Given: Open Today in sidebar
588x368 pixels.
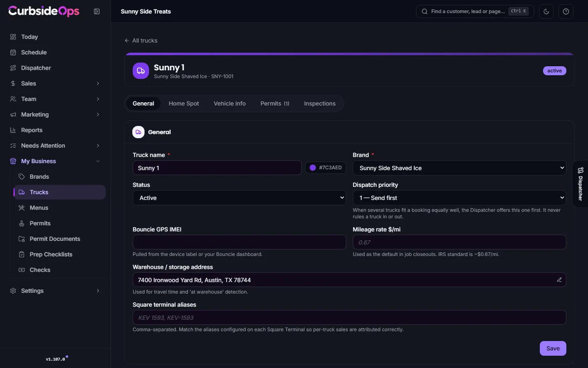Looking at the screenshot, I should (x=55, y=37).
